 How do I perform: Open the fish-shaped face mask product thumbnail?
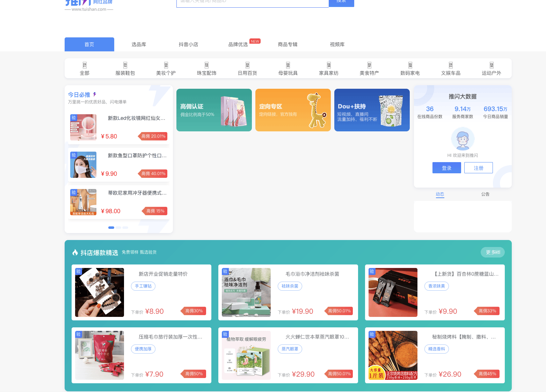(x=83, y=165)
